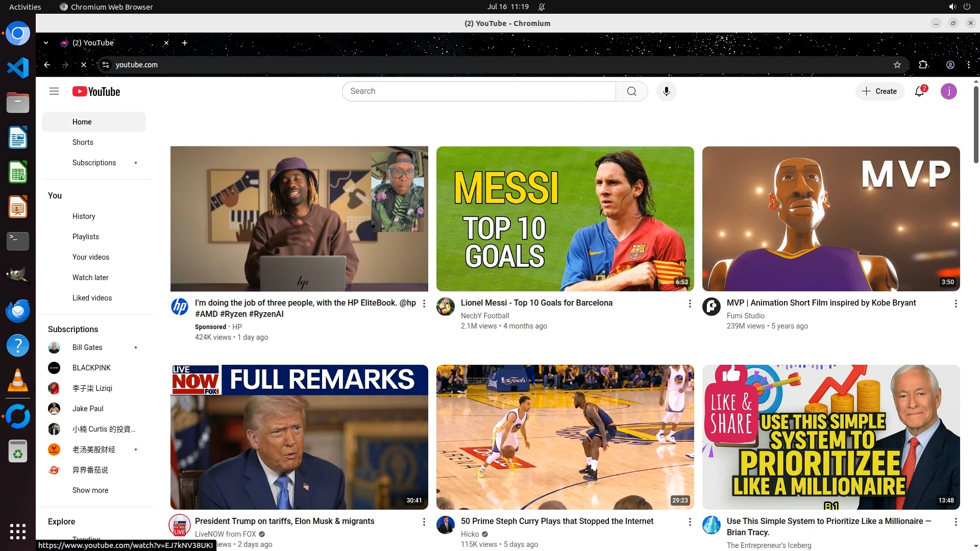This screenshot has width=980, height=551.
Task: Open the Chromium extensions puzzle icon
Action: click(923, 65)
